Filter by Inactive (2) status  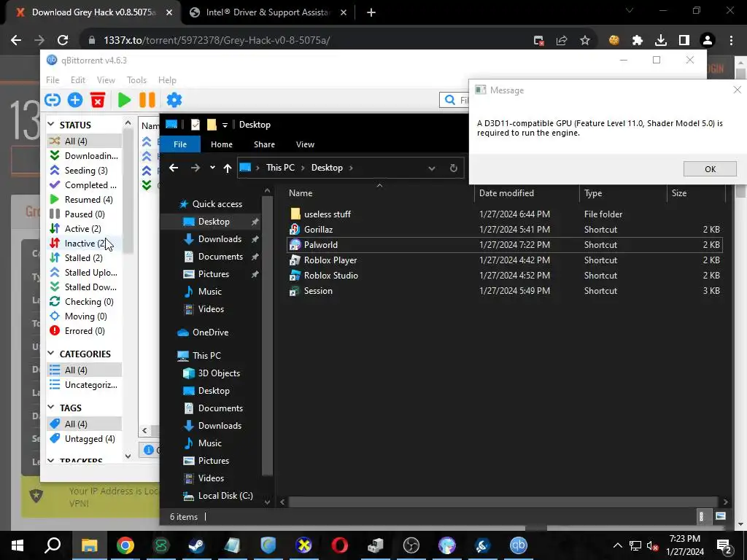pos(85,244)
